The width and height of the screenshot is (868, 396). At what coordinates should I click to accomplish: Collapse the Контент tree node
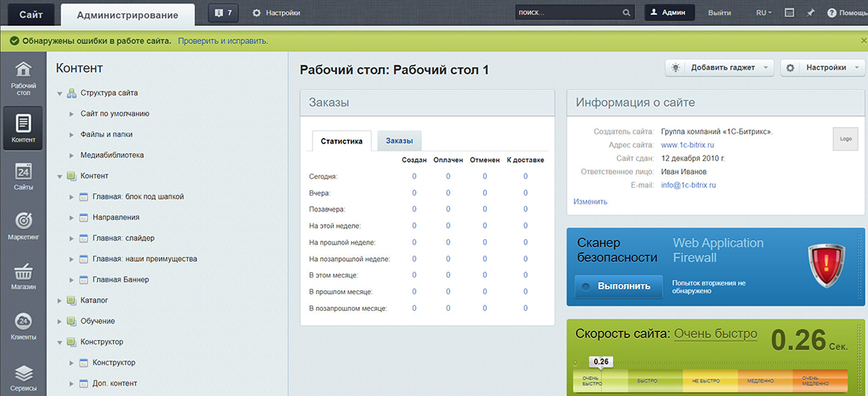(x=59, y=177)
